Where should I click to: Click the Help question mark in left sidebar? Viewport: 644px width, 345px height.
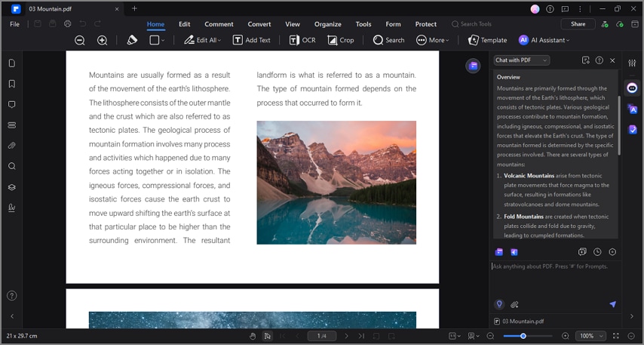(12, 296)
